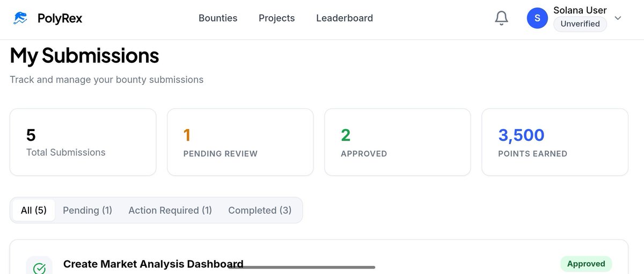Click the PolyRex brand name
The height and width of the screenshot is (274, 644).
tap(60, 18)
